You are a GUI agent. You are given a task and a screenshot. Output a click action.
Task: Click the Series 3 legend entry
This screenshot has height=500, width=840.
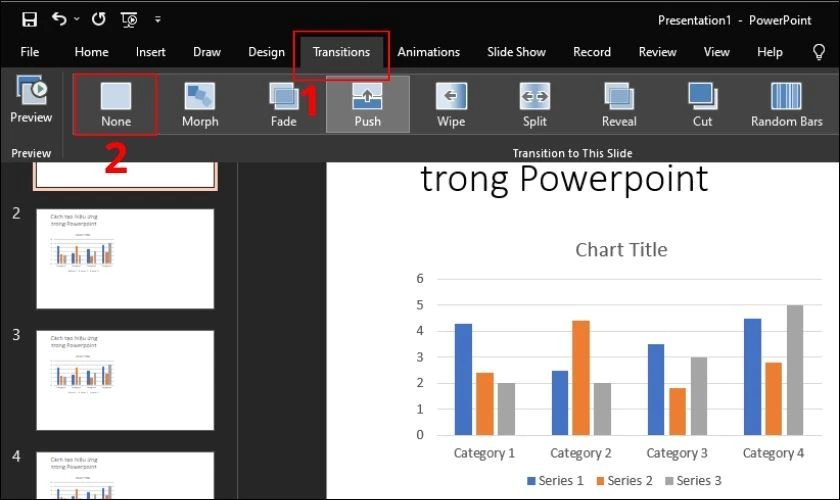pyautogui.click(x=693, y=481)
